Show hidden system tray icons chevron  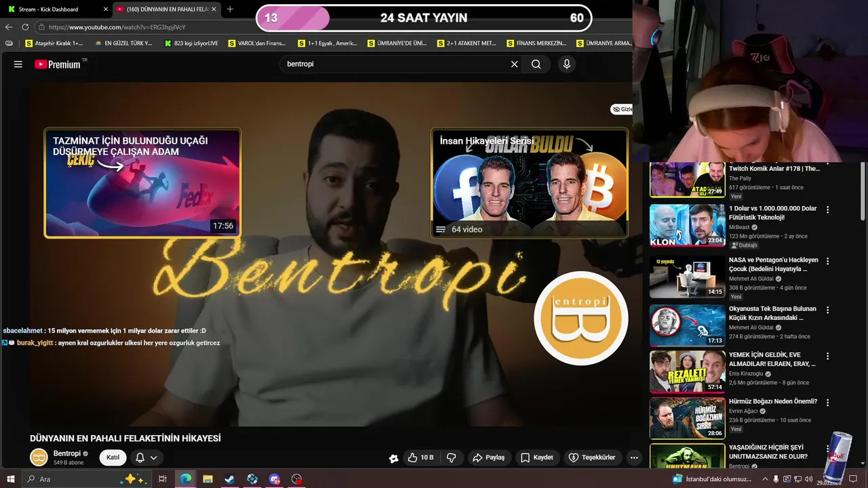(x=766, y=479)
